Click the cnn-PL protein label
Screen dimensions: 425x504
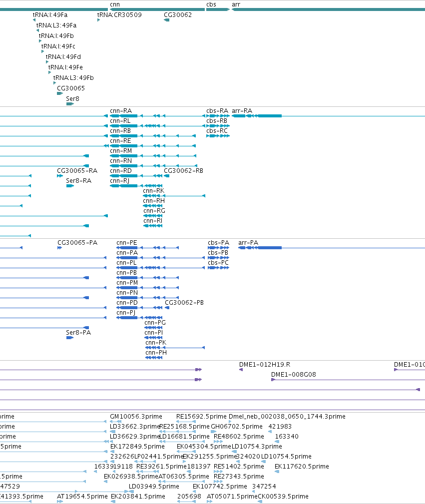click(126, 263)
